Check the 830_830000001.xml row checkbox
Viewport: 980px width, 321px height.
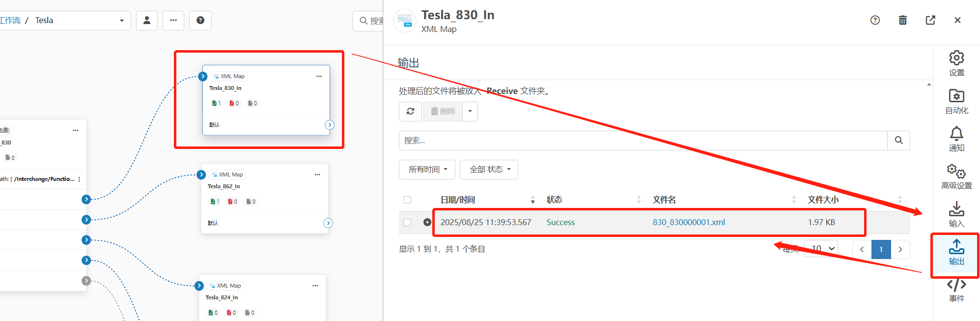point(407,222)
